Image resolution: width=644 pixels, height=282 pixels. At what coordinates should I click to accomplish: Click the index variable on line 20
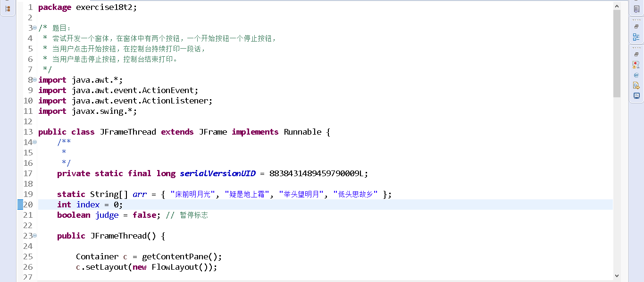(x=88, y=205)
